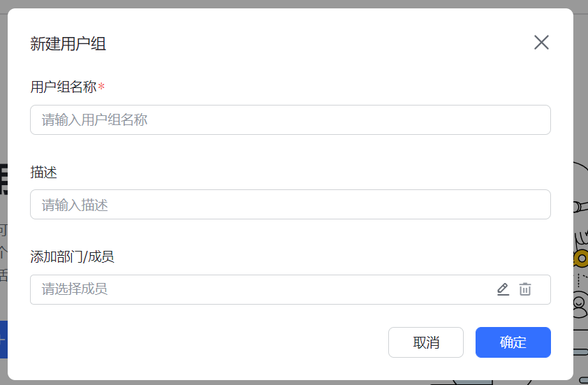The image size is (588, 385).
Task: Click the dimmed overlay above the dialog
Action: pyautogui.click(x=294, y=3)
